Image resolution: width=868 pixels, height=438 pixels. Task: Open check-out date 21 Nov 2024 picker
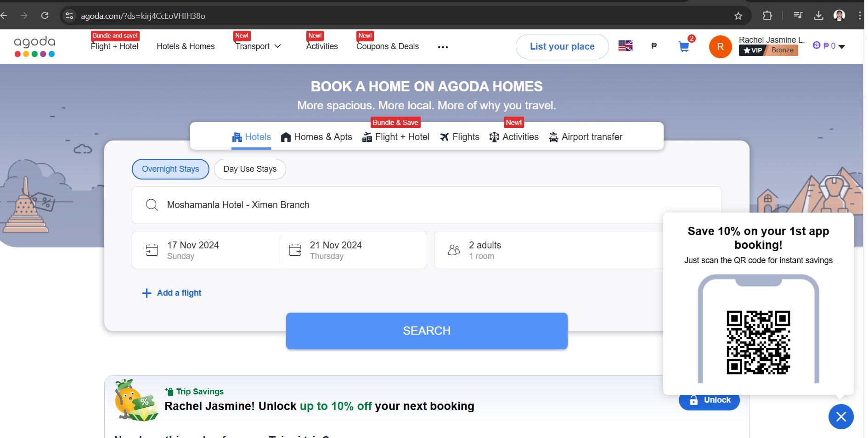(353, 250)
